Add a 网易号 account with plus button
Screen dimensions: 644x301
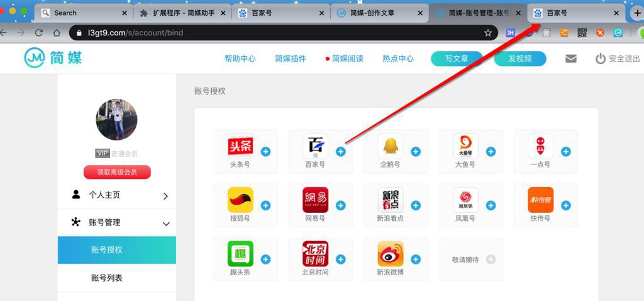(340, 206)
